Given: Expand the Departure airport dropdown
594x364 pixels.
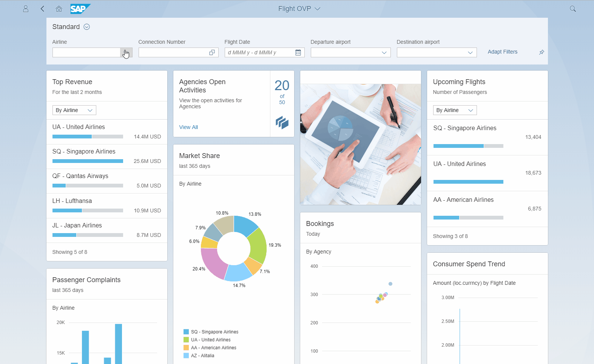Looking at the screenshot, I should click(x=384, y=52).
